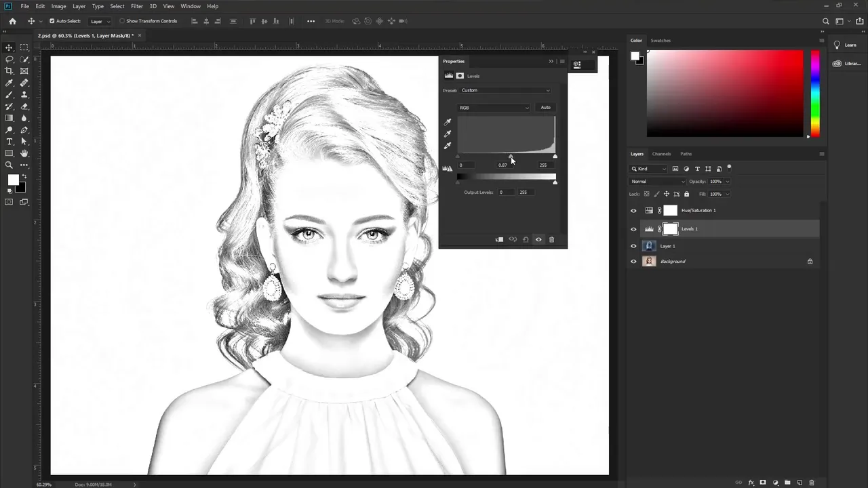Choose the Pen tool
This screenshot has width=868, height=488.
(24, 129)
